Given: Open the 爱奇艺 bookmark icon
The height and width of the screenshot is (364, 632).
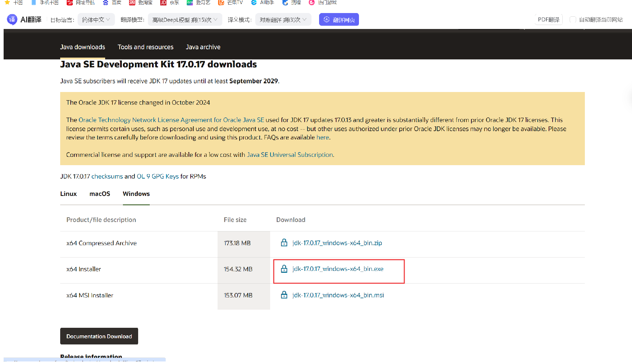Looking at the screenshot, I should click(x=190, y=2).
